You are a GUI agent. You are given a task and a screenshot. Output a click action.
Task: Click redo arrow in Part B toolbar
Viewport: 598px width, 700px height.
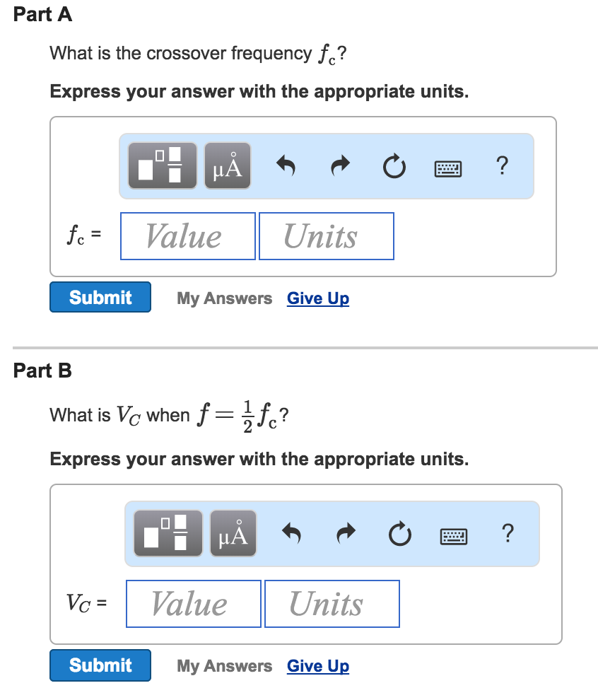pyautogui.click(x=346, y=534)
